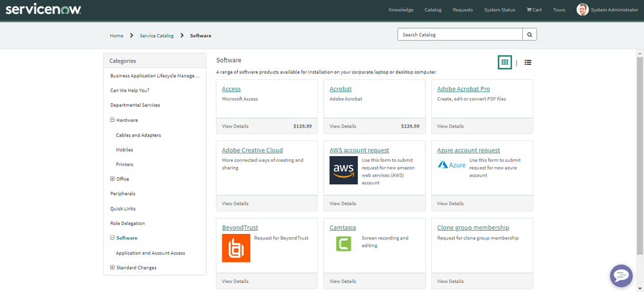The width and height of the screenshot is (644, 292).
Task: Open the chat bubble widget
Action: [621, 276]
